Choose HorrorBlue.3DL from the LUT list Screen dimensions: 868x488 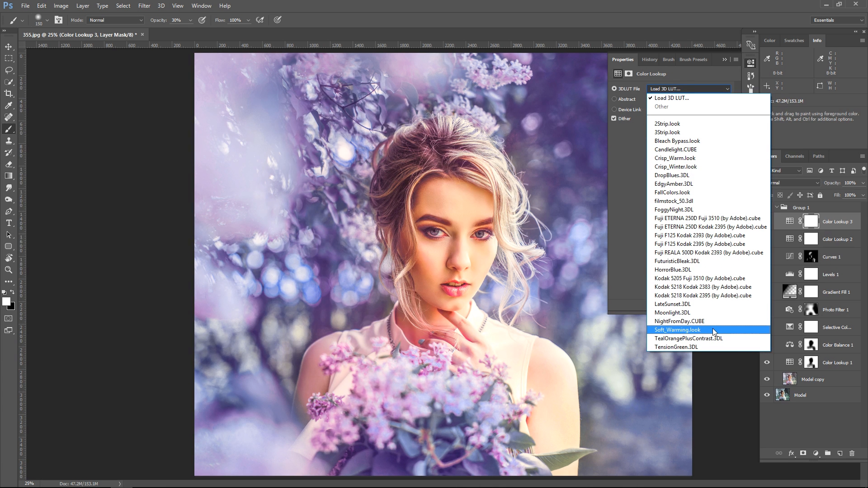[x=708, y=270]
